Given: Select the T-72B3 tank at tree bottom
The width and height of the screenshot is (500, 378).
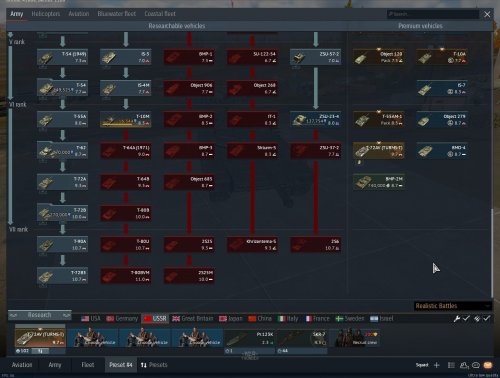Looking at the screenshot, I should click(x=62, y=276).
